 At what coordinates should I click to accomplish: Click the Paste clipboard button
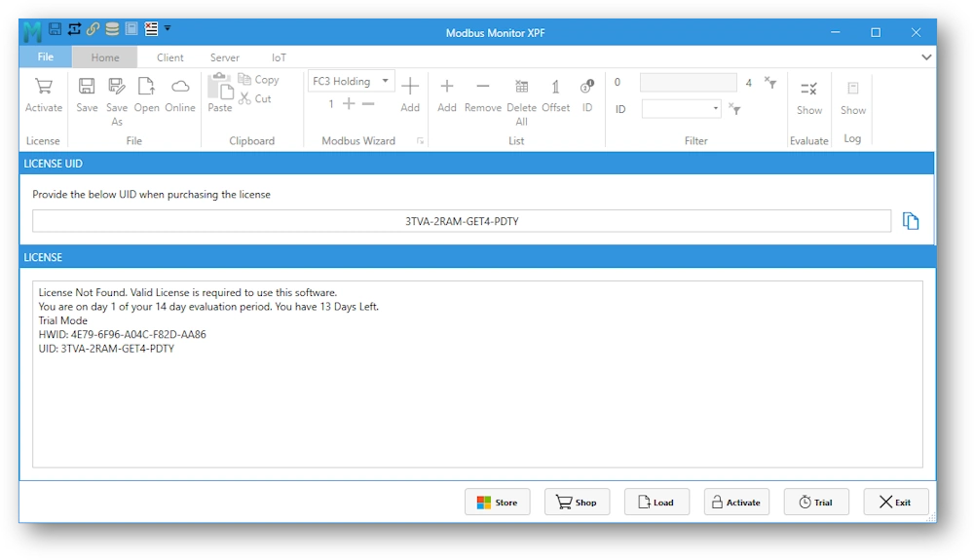click(x=220, y=93)
